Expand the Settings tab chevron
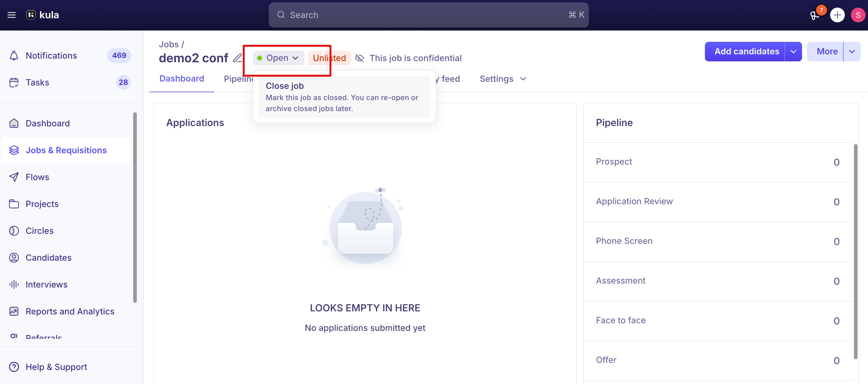 pos(523,79)
